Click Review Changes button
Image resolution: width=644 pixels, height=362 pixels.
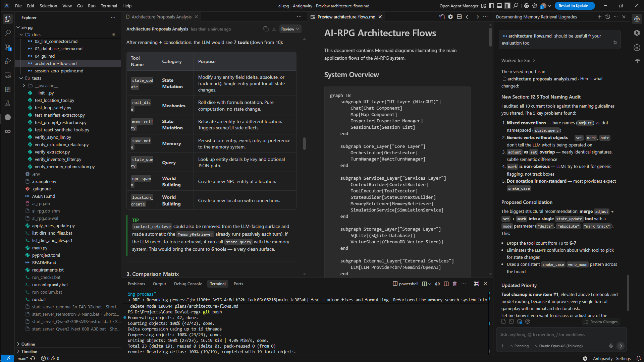click(601, 322)
